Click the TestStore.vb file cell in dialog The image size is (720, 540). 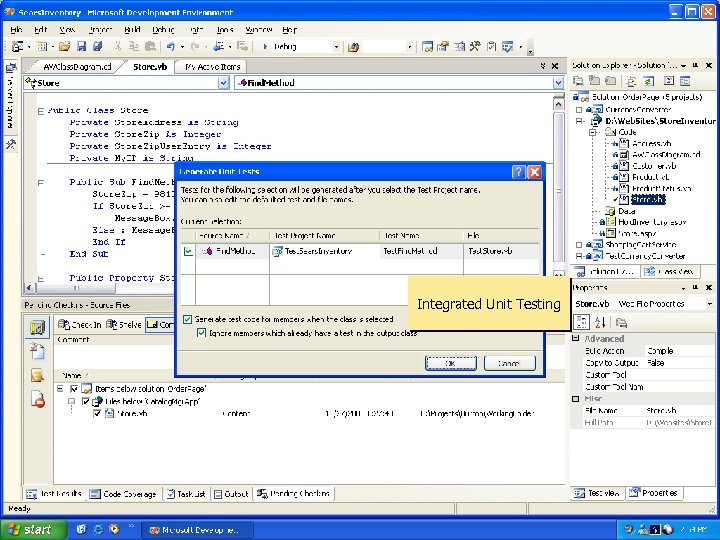pyautogui.click(x=501, y=252)
